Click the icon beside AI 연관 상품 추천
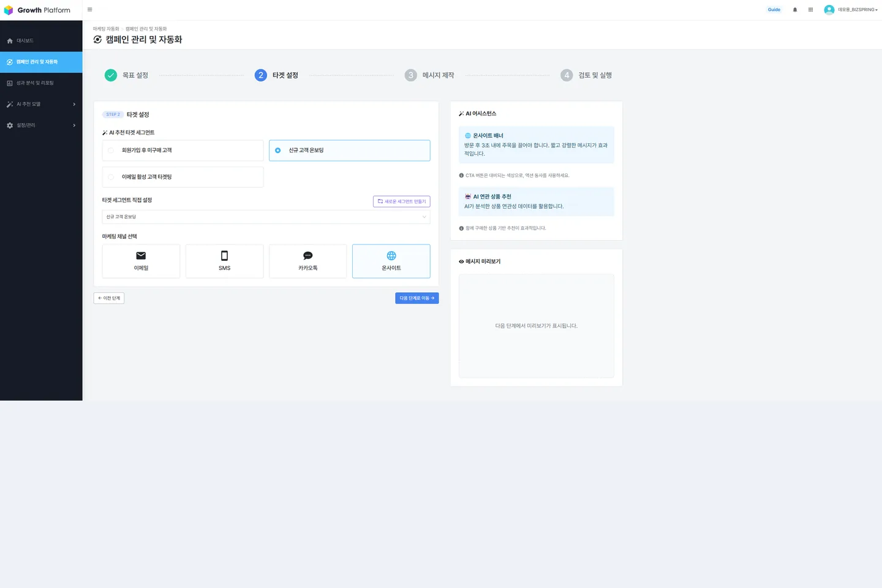The width and height of the screenshot is (882, 588). coord(468,197)
